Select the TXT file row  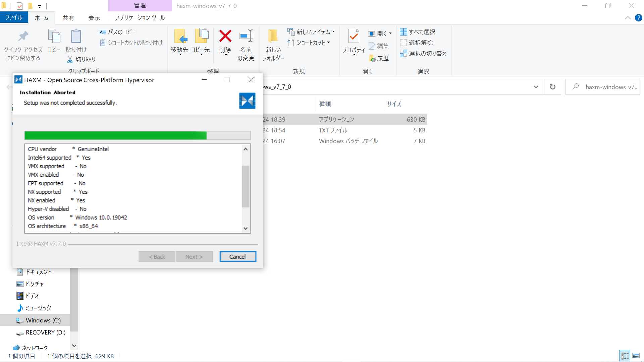click(345, 130)
